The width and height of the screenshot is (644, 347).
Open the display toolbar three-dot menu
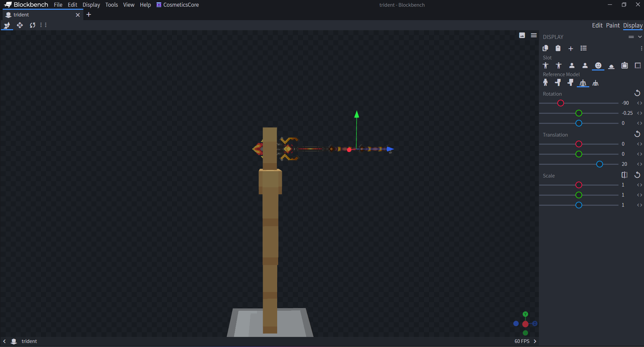641,49
